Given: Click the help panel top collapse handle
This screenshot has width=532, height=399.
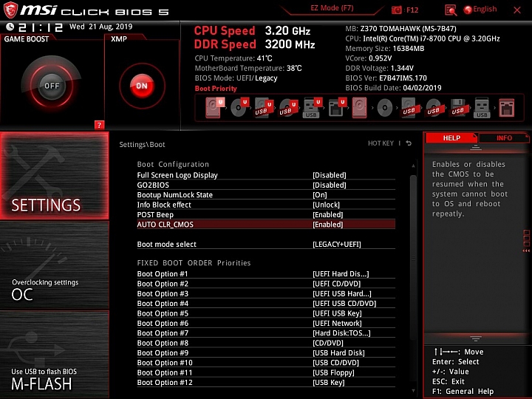Looking at the screenshot, I should [x=476, y=147].
